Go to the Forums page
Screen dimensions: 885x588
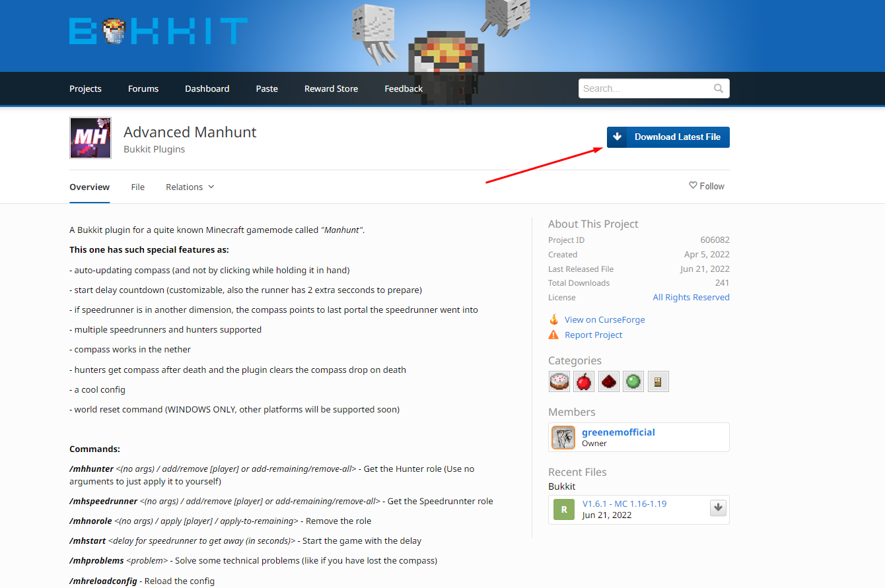click(x=143, y=88)
